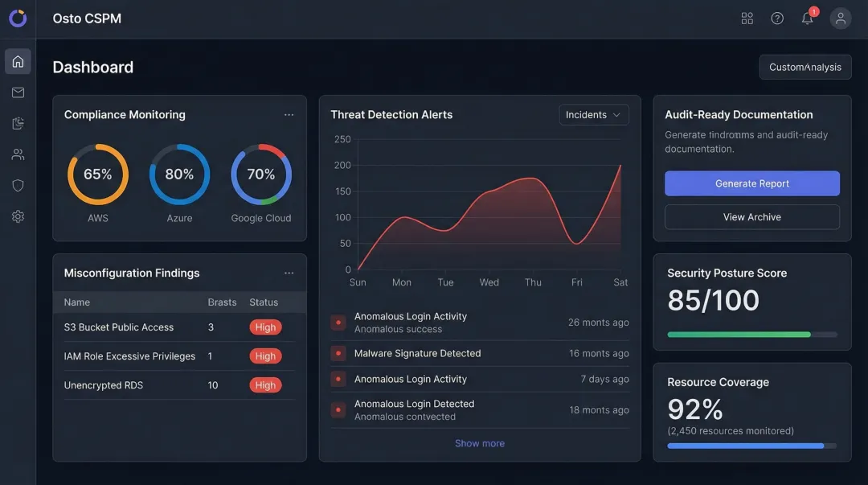The height and width of the screenshot is (485, 868).
Task: Click the Generate Report button
Action: pyautogui.click(x=751, y=183)
